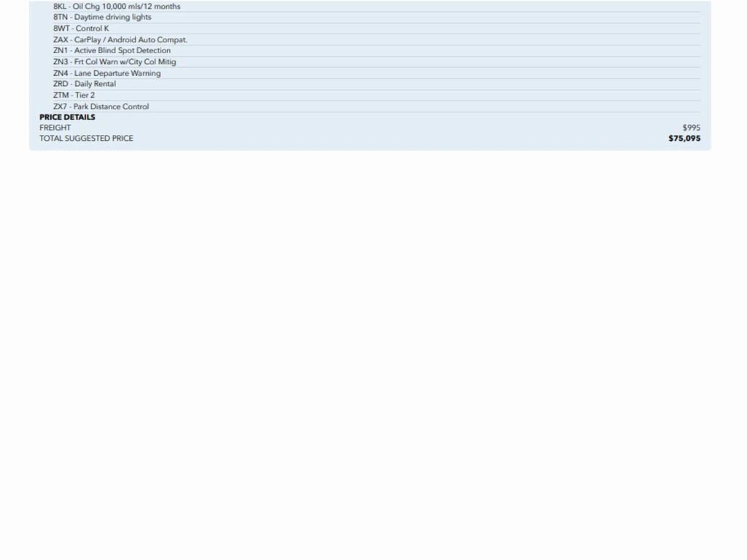Image resolution: width=747 pixels, height=560 pixels.
Task: Click the ZN3 option code
Action: pyautogui.click(x=61, y=62)
